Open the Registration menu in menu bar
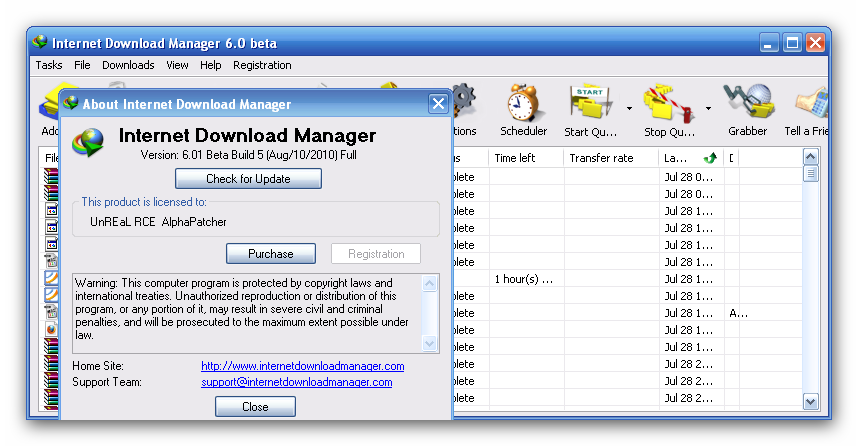The image size is (858, 446). click(262, 65)
